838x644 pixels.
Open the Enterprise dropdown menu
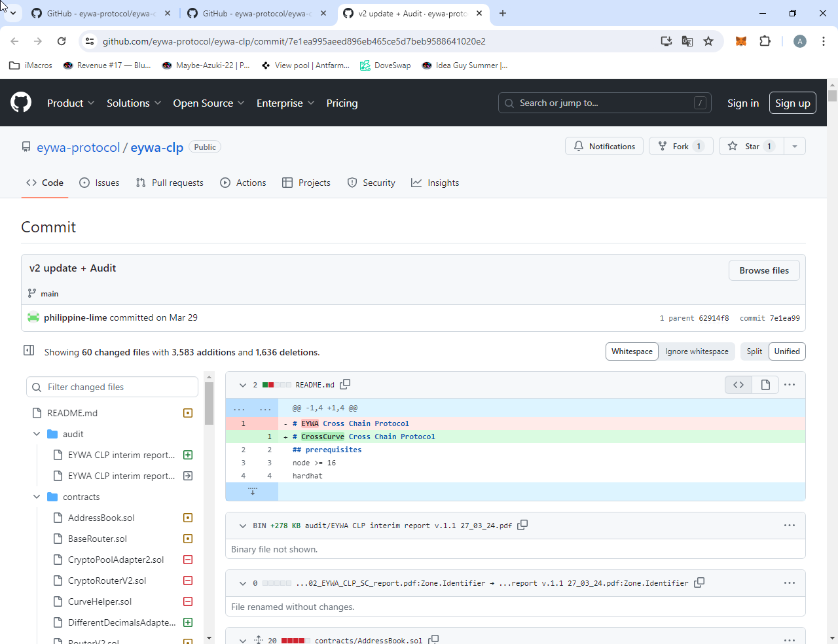pyautogui.click(x=285, y=103)
